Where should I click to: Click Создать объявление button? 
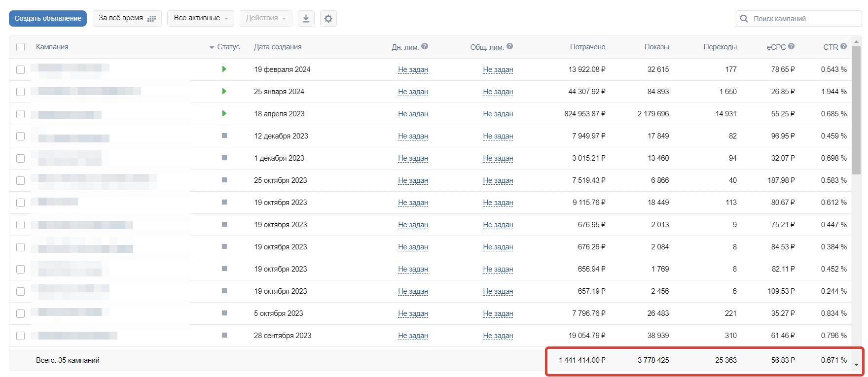point(48,18)
